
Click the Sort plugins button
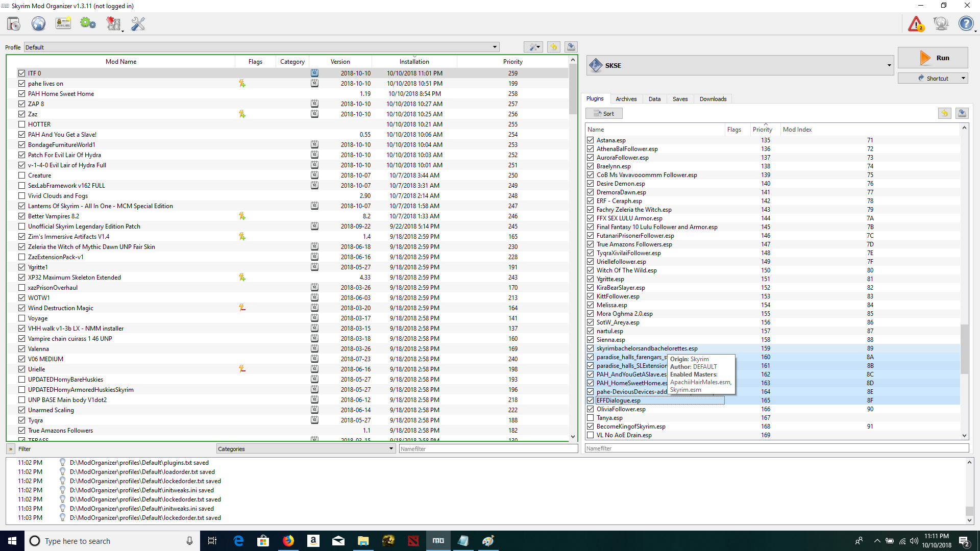click(x=604, y=113)
